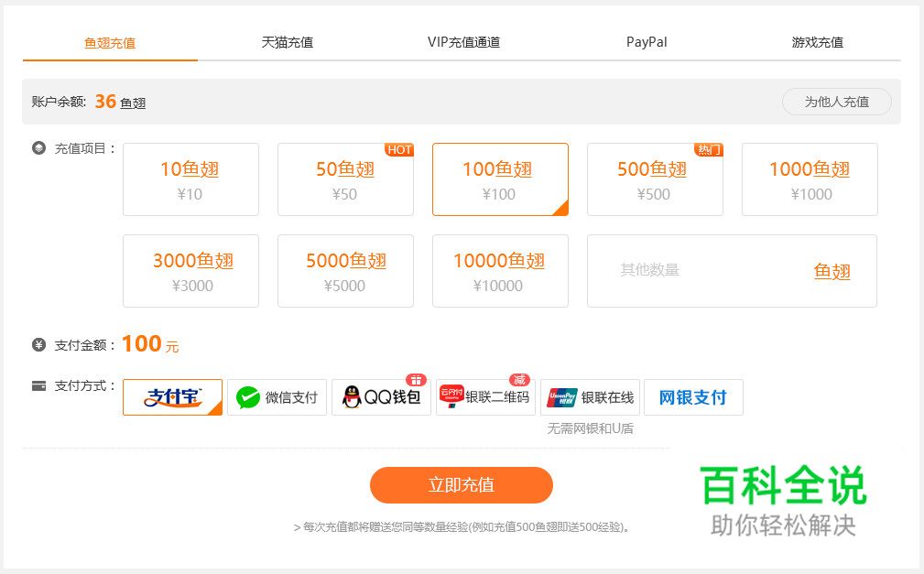Click the 立即充值 recharge button
The width and height of the screenshot is (924, 574).
(x=462, y=485)
